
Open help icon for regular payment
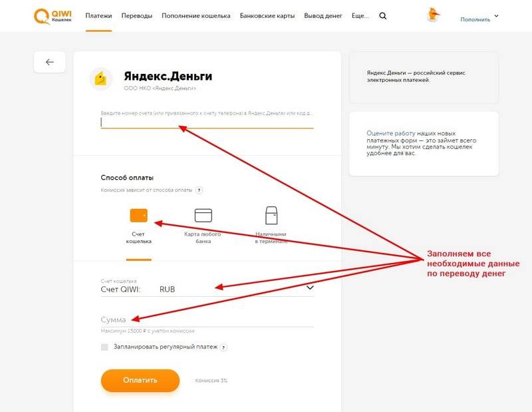click(x=223, y=347)
